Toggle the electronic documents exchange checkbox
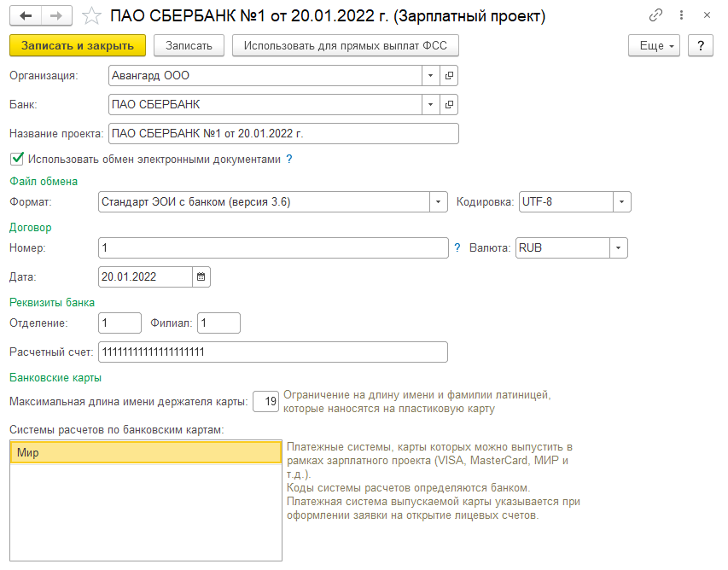The height and width of the screenshot is (570, 728). 17,159
